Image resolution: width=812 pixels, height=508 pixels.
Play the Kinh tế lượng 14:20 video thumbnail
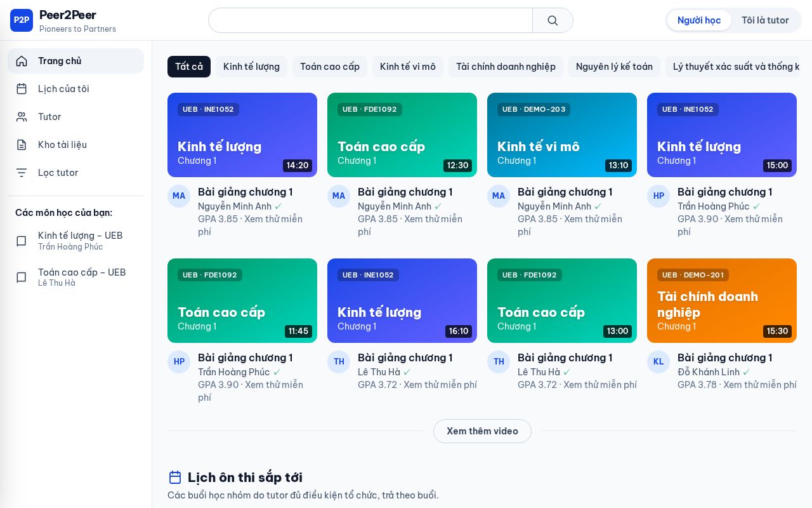point(242,135)
